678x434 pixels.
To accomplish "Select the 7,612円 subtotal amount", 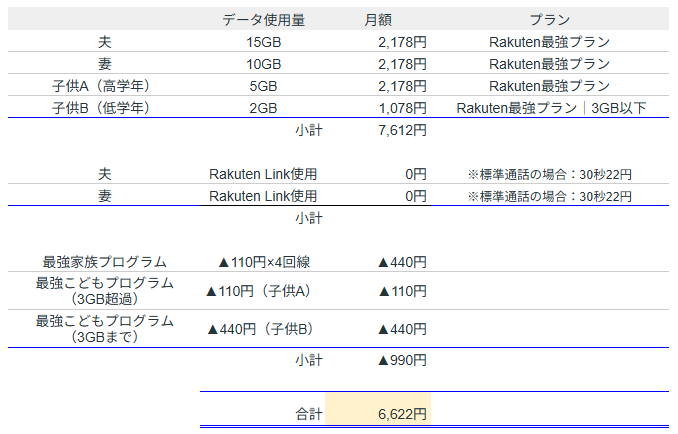I will (x=402, y=130).
